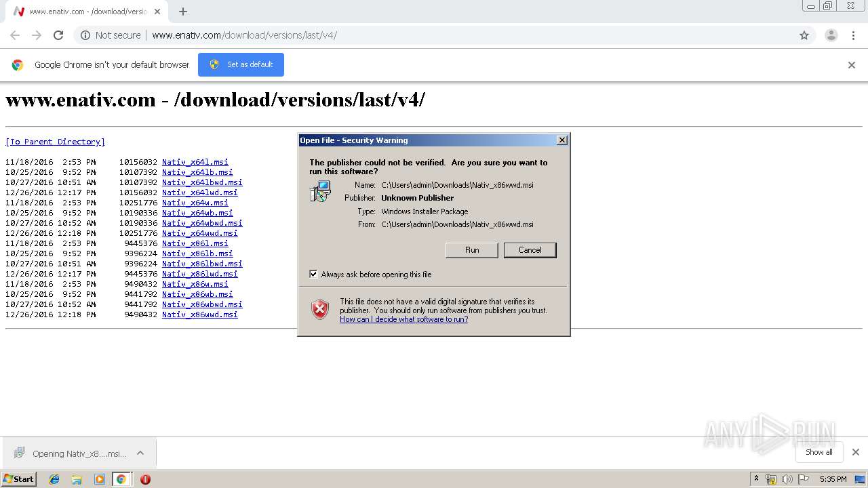The image size is (868, 488).
Task: Download Nativ_x86w.msi
Action: (195, 284)
